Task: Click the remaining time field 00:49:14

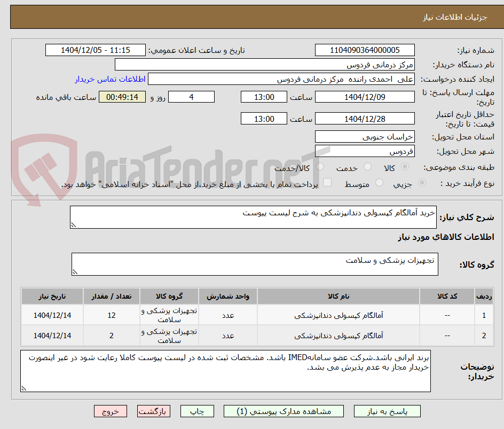Action: pos(122,97)
